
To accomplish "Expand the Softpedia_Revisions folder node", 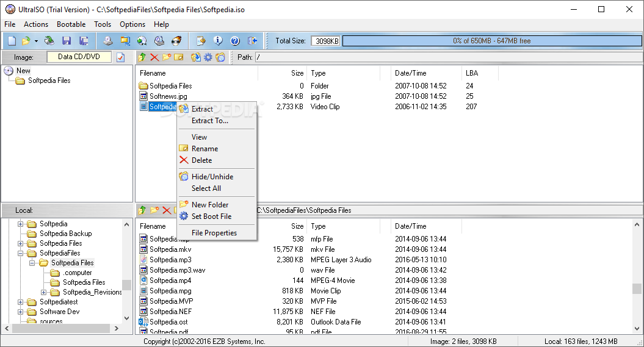I will [x=43, y=293].
